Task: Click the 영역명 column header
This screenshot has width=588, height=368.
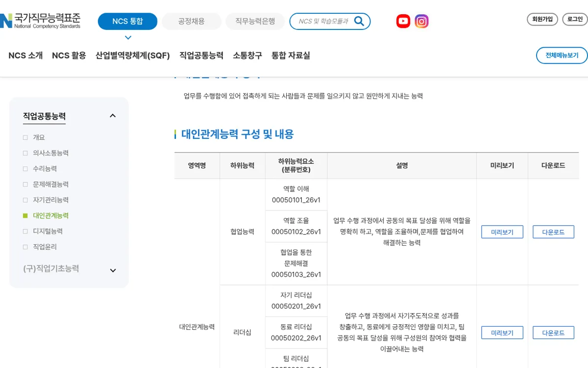Action: pos(196,165)
